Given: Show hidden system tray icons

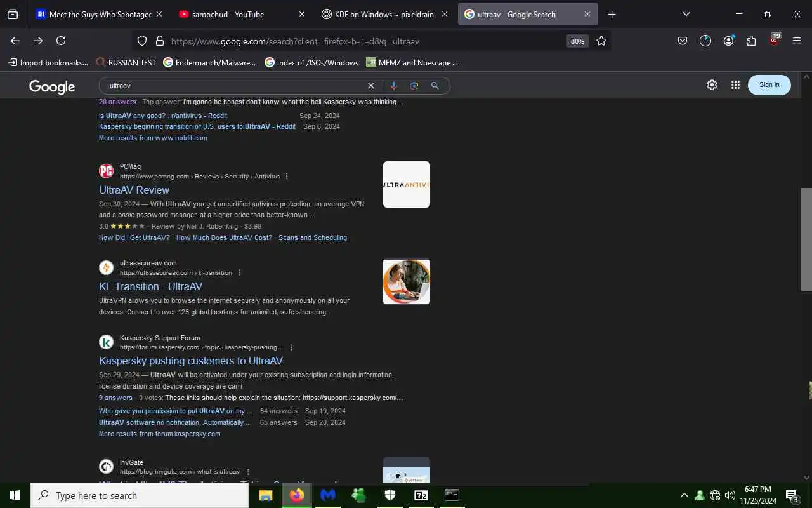Looking at the screenshot, I should [x=684, y=495].
